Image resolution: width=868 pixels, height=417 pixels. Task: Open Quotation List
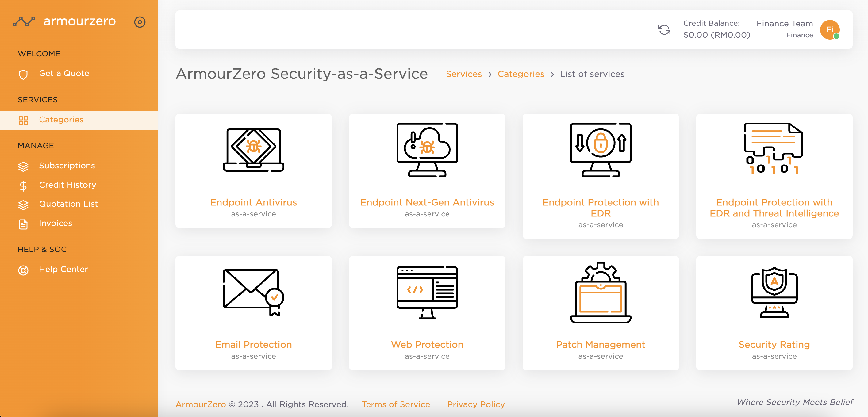68,204
